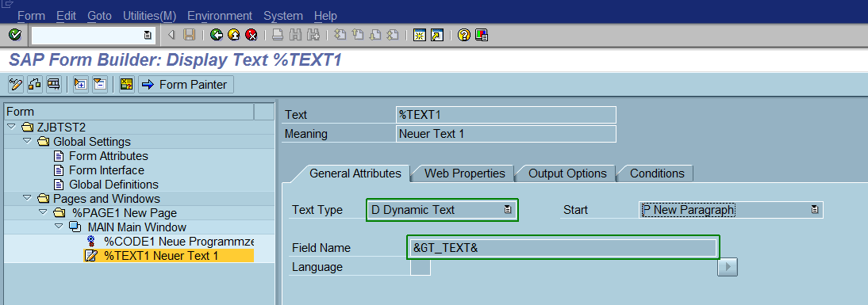The image size is (868, 305).
Task: Click the Save diskette icon
Action: (190, 36)
